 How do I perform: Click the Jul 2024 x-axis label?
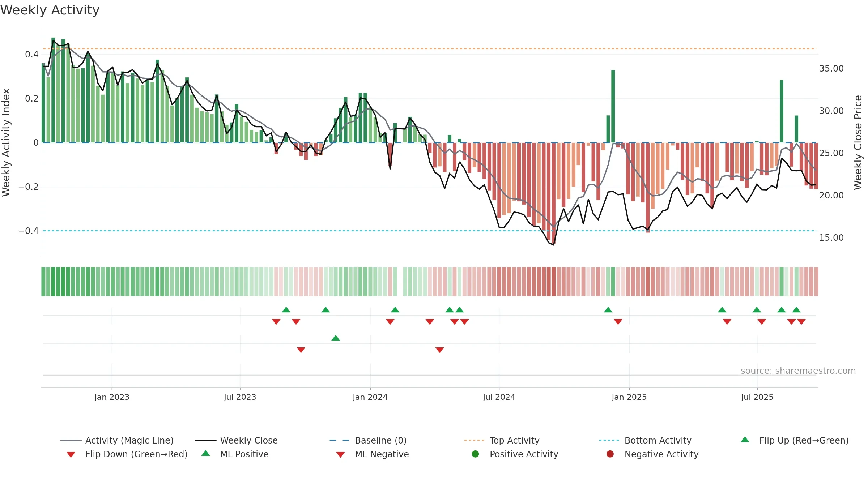coord(499,397)
